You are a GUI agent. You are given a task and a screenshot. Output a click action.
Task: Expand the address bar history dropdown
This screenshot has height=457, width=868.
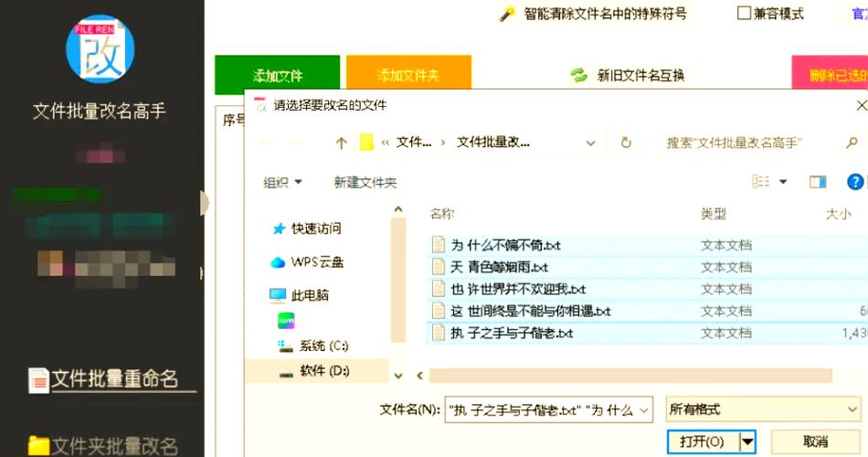pos(590,143)
